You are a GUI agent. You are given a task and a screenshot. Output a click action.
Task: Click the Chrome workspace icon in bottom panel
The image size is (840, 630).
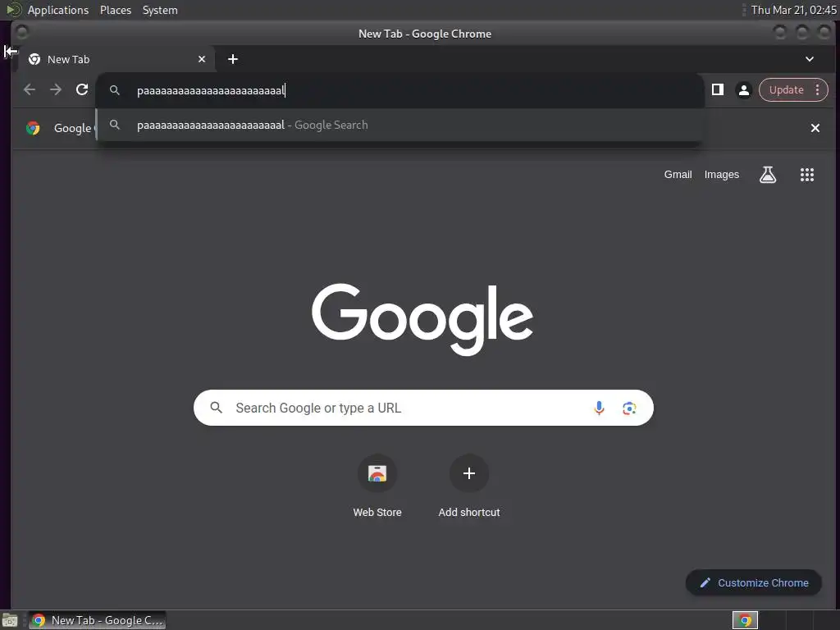tap(745, 620)
